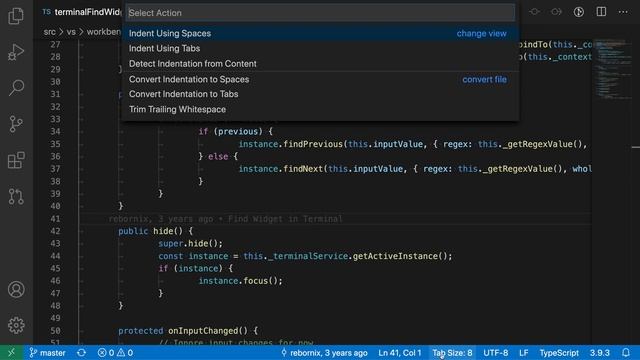The width and height of the screenshot is (640, 360).
Task: Click the findPrevious method call
Action: click(x=313, y=144)
